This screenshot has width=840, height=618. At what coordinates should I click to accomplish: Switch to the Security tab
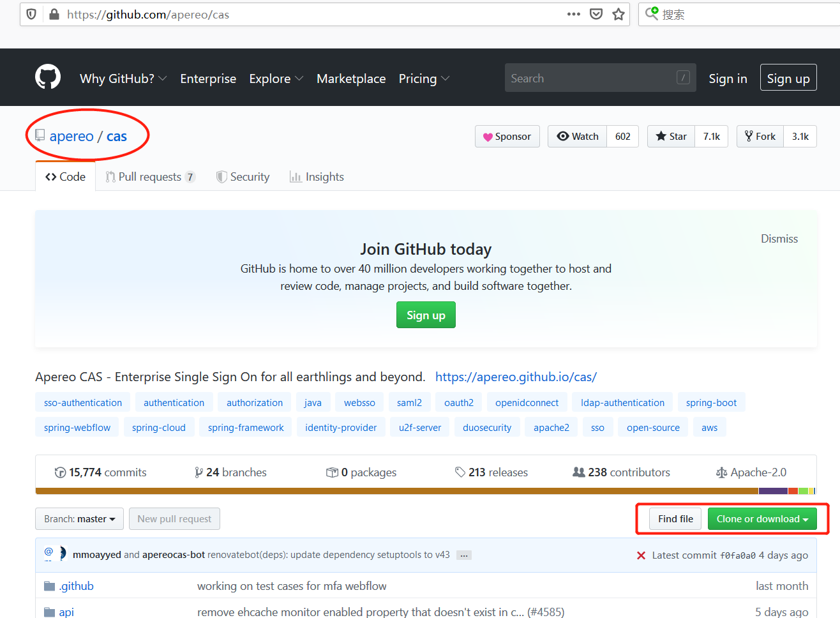[243, 177]
